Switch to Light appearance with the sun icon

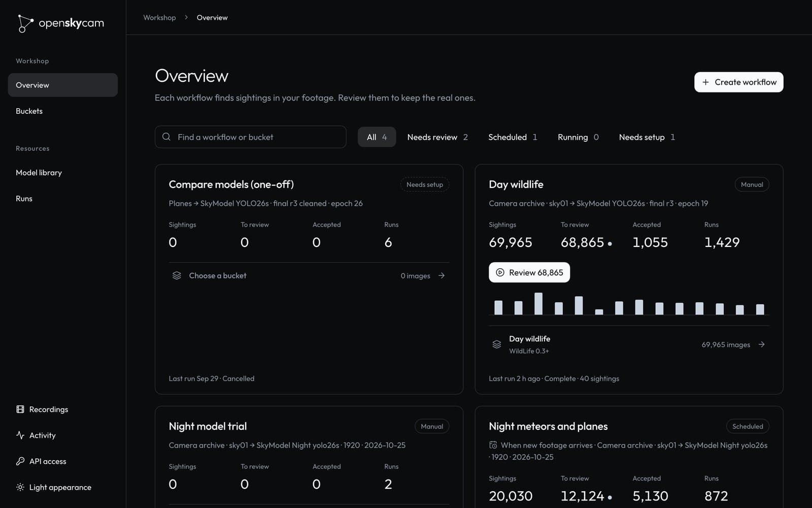pos(20,487)
